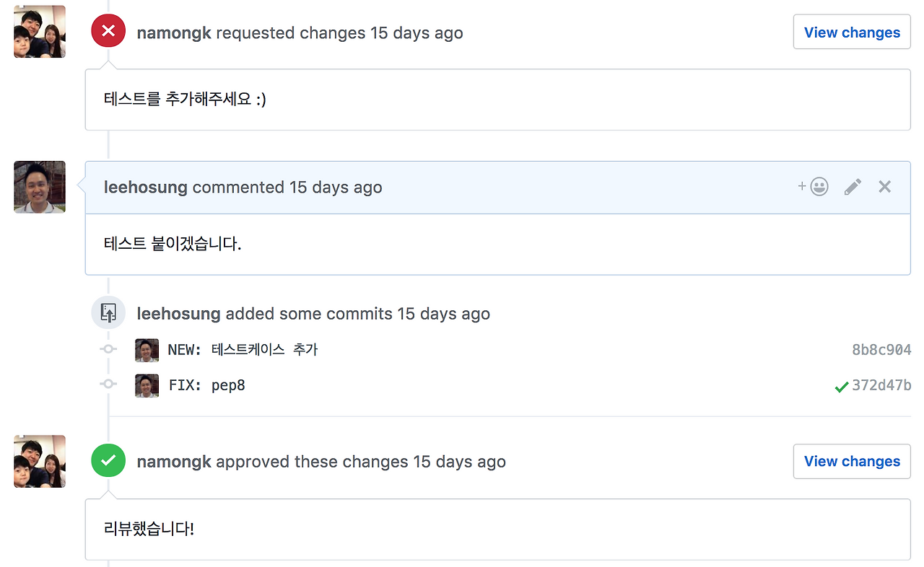924x567 pixels.
Task: Click the green CI status check beside 372d47b
Action: tap(841, 387)
